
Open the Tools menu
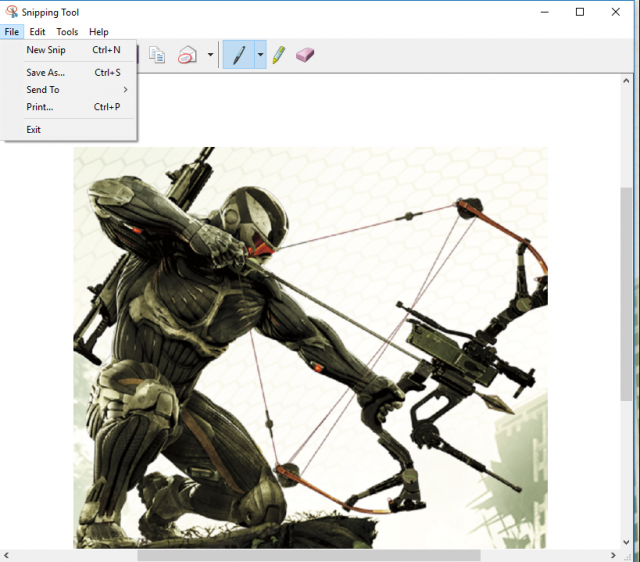point(67,32)
